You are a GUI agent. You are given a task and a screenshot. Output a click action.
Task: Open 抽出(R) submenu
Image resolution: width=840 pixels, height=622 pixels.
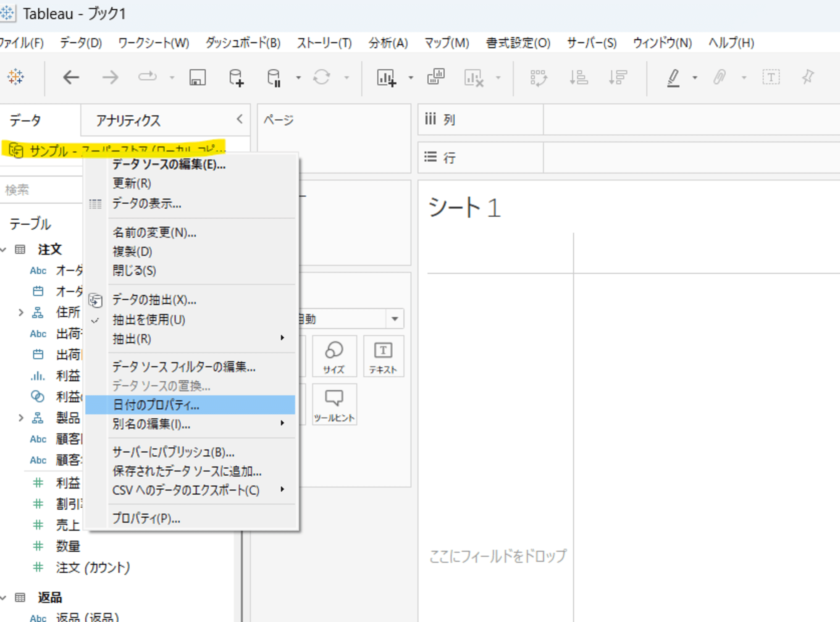[190, 339]
